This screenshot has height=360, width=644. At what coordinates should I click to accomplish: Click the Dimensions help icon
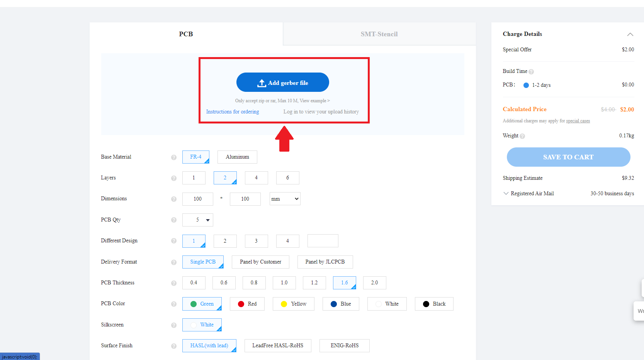tap(174, 199)
